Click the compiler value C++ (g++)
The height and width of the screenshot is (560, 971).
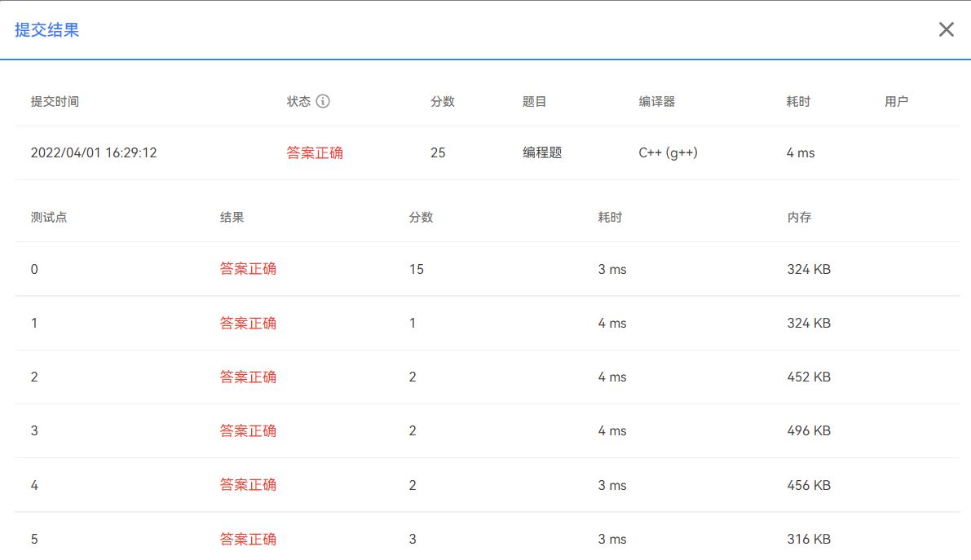[668, 153]
